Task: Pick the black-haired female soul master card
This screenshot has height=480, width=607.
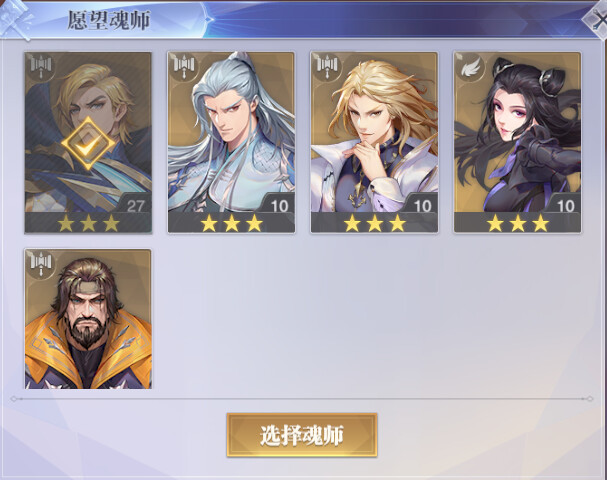Action: (518, 143)
